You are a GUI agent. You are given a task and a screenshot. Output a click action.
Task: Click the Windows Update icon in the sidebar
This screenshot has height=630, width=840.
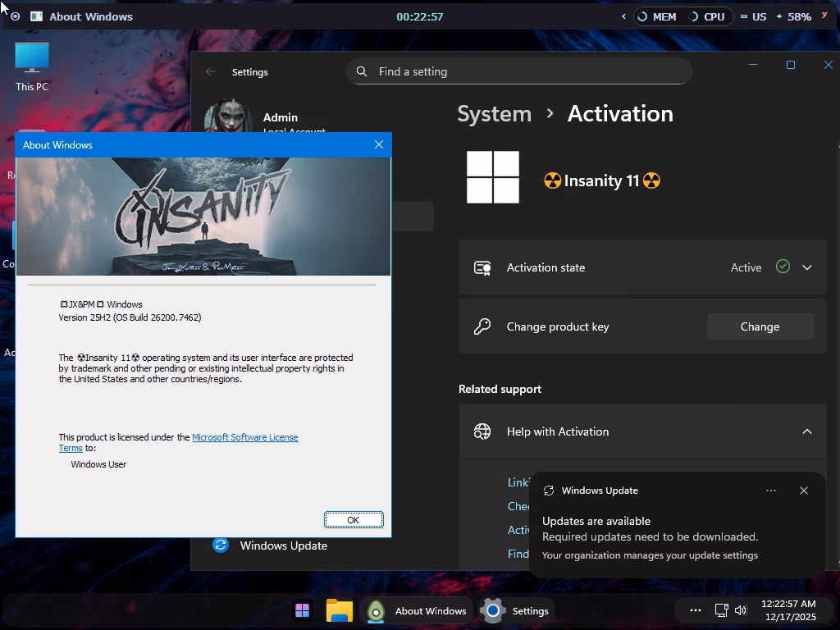(x=221, y=546)
